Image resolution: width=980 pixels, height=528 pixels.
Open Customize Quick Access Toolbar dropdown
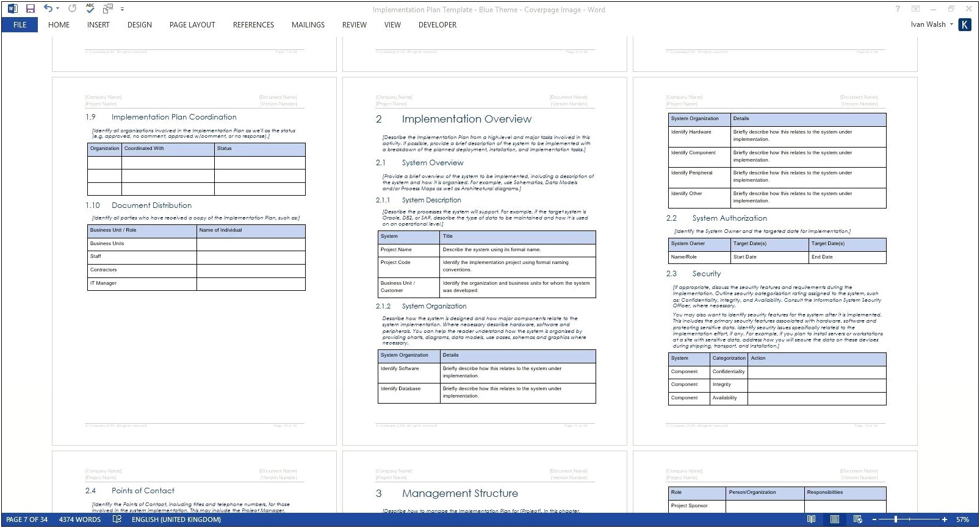123,9
